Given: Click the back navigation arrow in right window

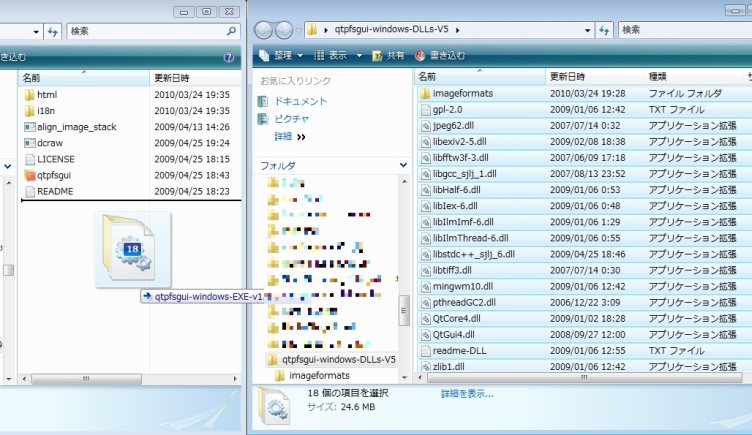Looking at the screenshot, I should pyautogui.click(x=263, y=30).
